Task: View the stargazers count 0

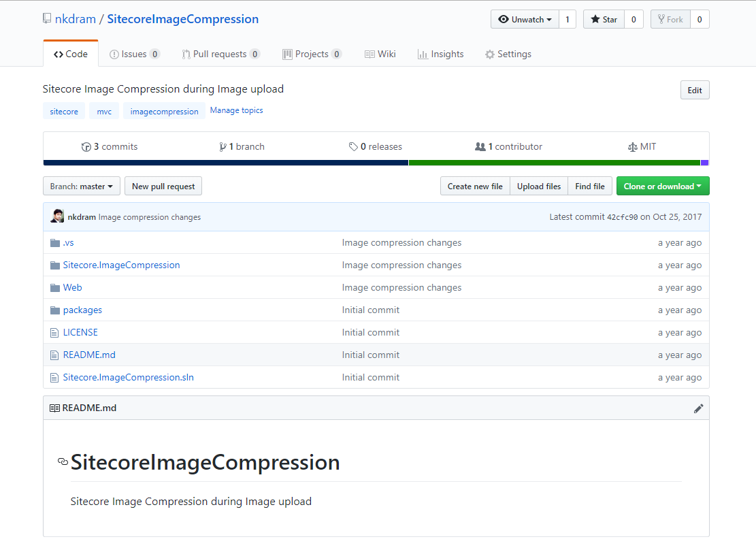Action: pyautogui.click(x=634, y=19)
